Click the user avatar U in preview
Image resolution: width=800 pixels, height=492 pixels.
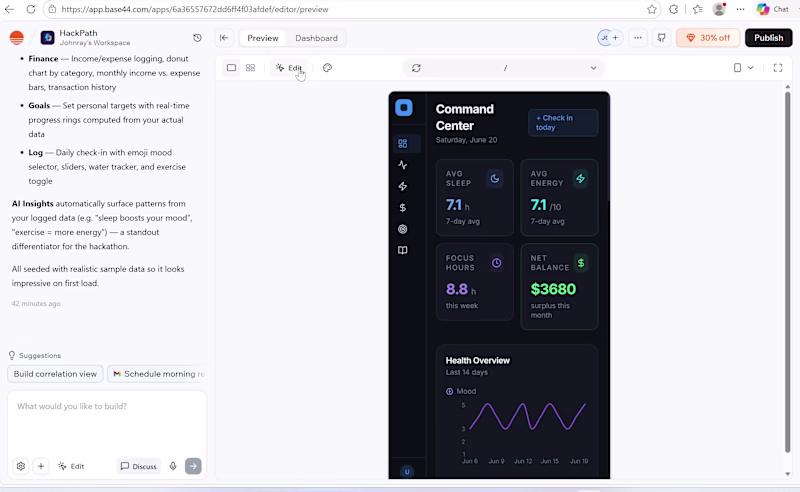coord(407,472)
